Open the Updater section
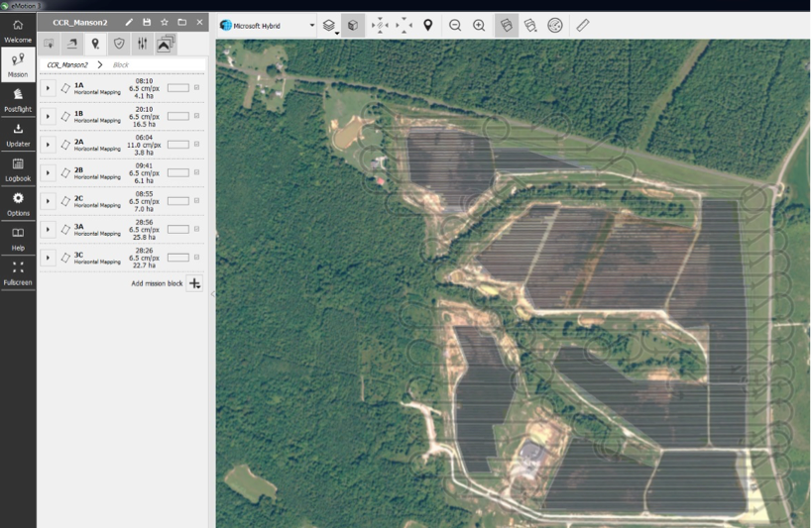The width and height of the screenshot is (812, 528). click(x=18, y=135)
